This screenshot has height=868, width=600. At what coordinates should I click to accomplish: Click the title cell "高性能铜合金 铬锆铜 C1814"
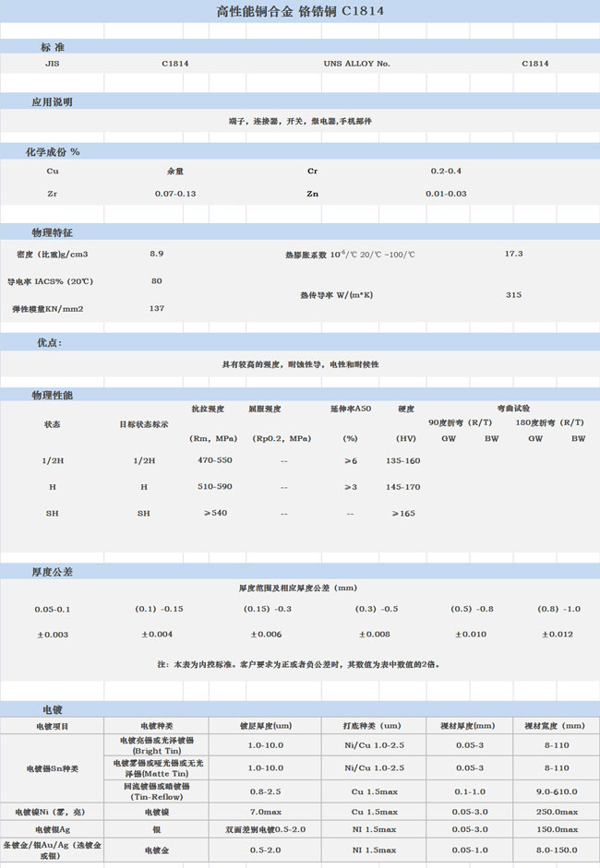pos(300,12)
